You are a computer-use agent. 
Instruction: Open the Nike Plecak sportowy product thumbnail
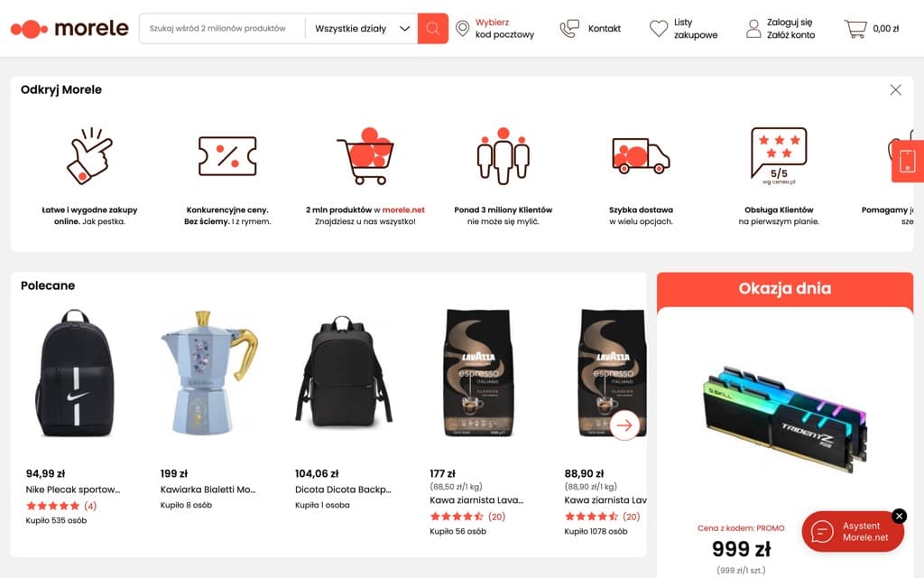(x=75, y=373)
